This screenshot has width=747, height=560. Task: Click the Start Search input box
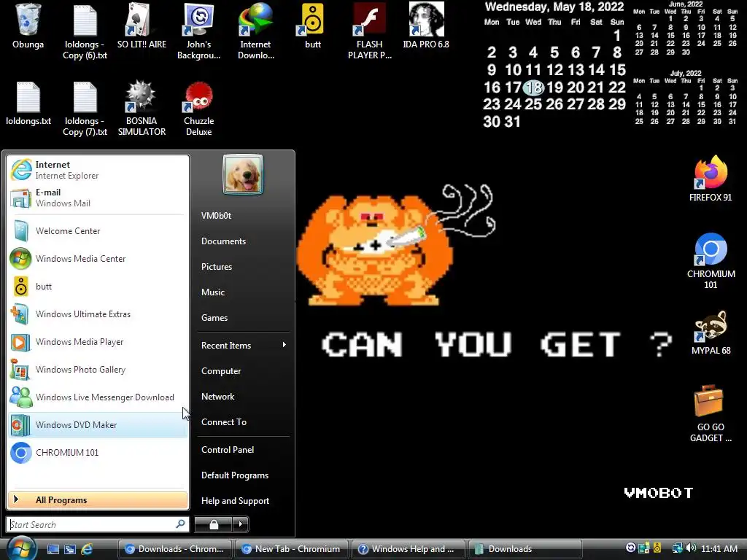point(98,524)
